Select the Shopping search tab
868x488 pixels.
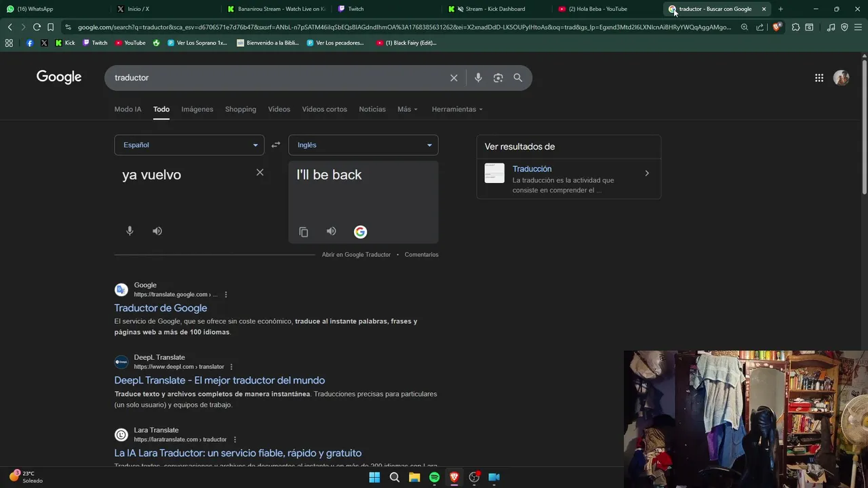tap(241, 109)
